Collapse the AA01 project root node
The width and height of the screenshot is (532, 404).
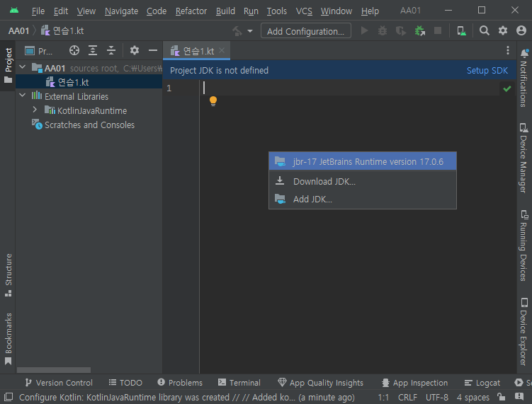pyautogui.click(x=23, y=67)
